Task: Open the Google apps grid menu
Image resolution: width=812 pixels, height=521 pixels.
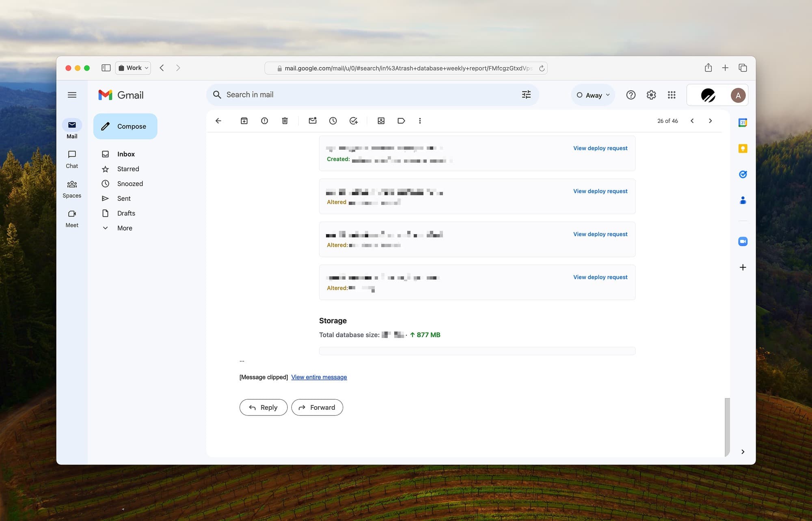Action: coord(671,95)
